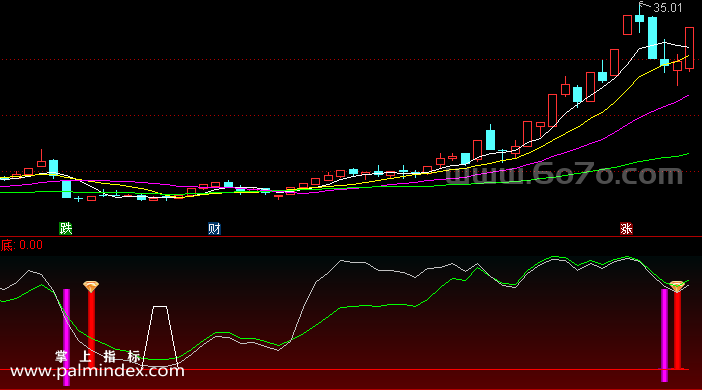Click the left magenta signal bar
The image size is (702, 390).
pos(67,337)
